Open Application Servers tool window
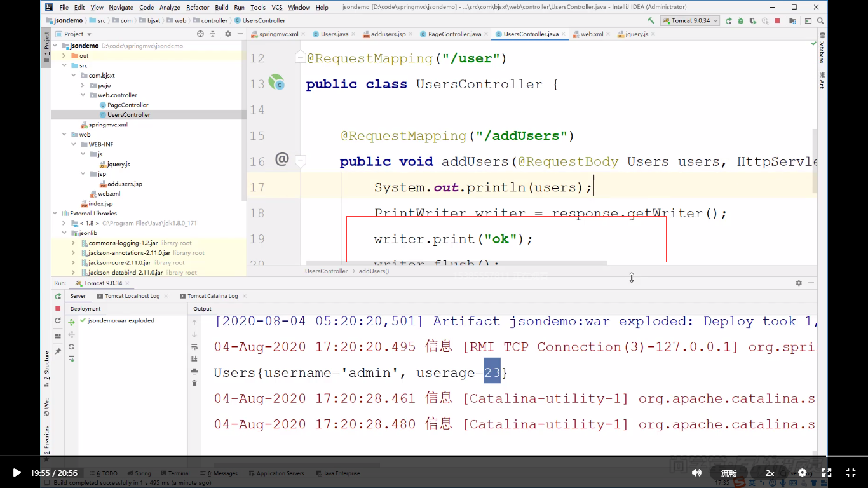 click(x=276, y=473)
